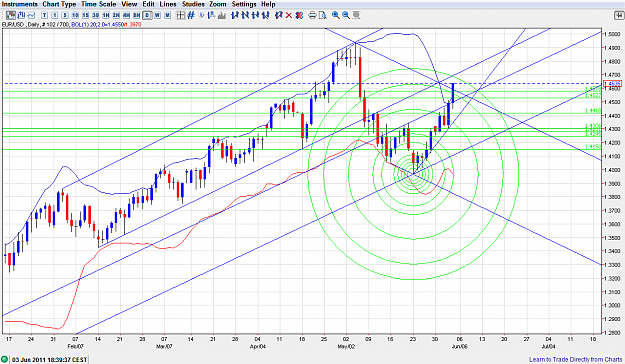This screenshot has width=625, height=364.
Task: Select the candlestick chart type icon
Action: point(11,15)
